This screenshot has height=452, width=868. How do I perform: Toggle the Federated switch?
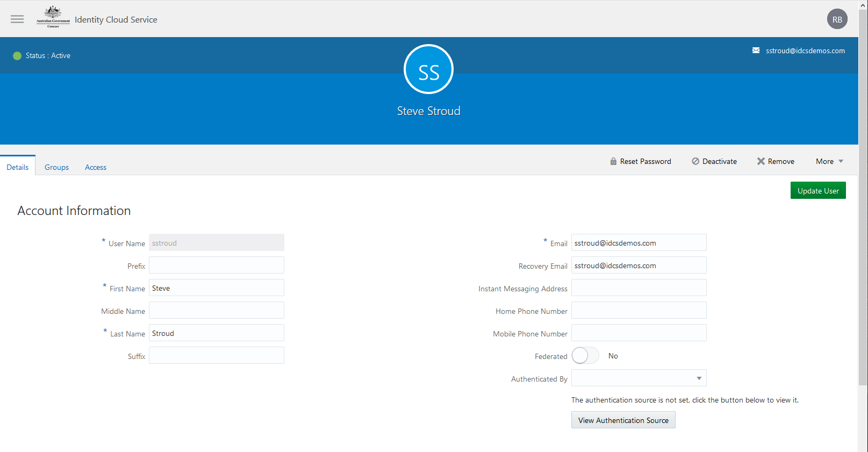585,356
